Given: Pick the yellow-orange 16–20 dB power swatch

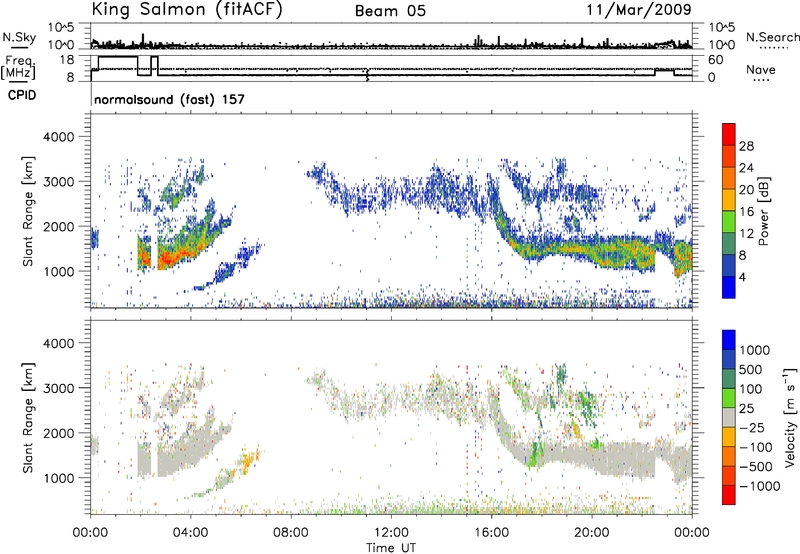Looking at the screenshot, I should tap(729, 200).
